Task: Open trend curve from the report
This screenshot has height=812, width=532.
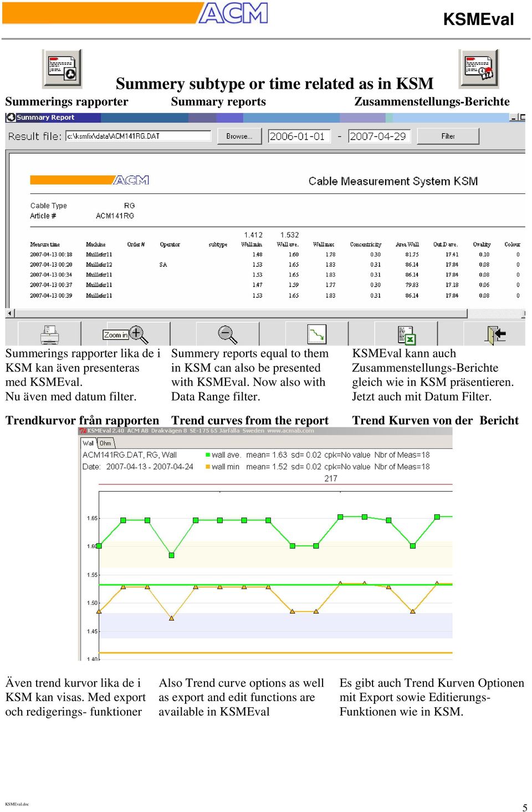Action: (x=317, y=334)
